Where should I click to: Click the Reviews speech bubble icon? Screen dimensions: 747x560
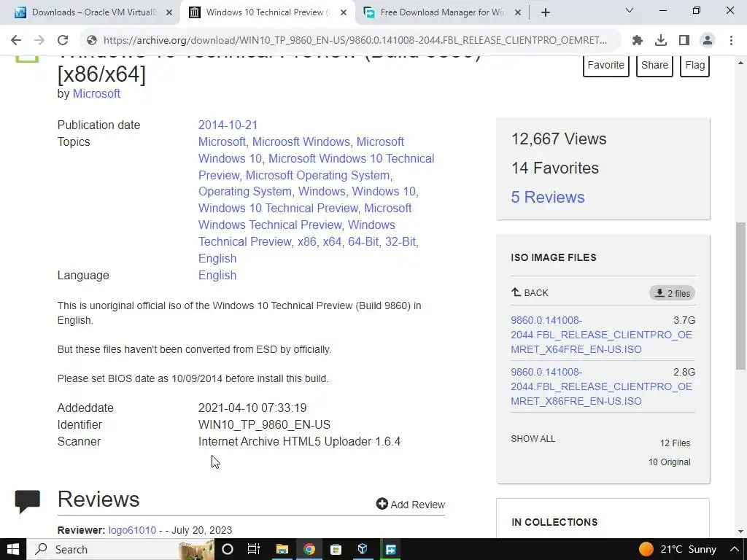click(x=27, y=502)
